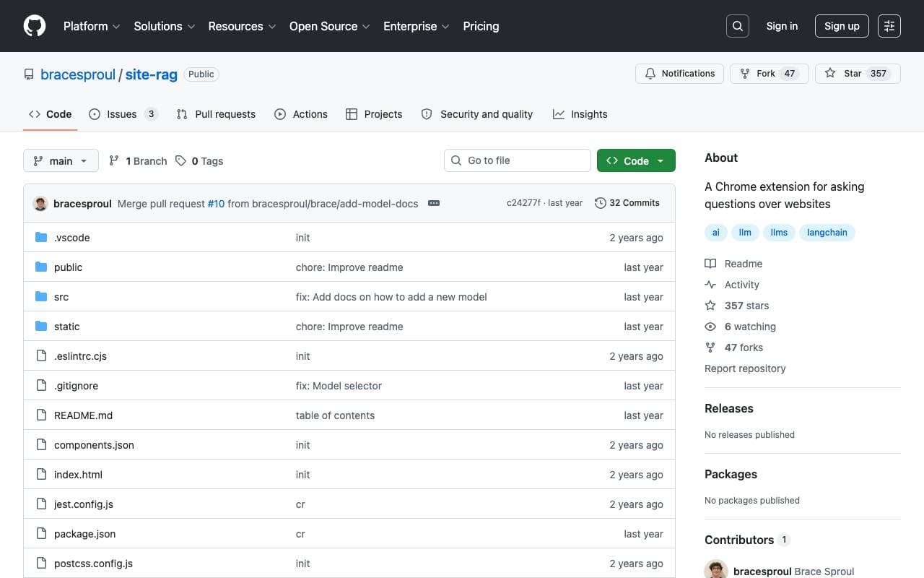Click the pulse icon next to Activity
Image resolution: width=924 pixels, height=578 pixels.
710,285
